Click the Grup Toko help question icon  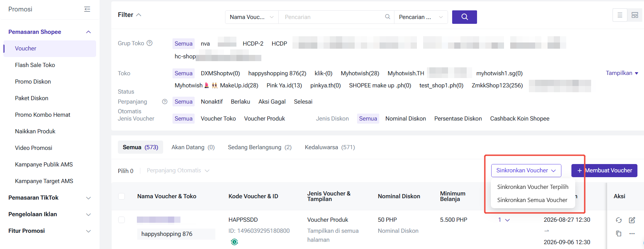(x=149, y=43)
